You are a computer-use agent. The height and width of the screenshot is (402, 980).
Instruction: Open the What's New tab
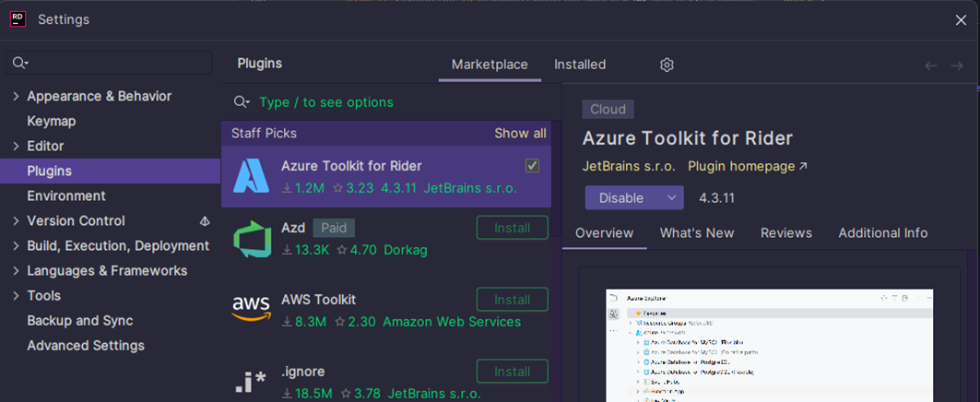[697, 233]
